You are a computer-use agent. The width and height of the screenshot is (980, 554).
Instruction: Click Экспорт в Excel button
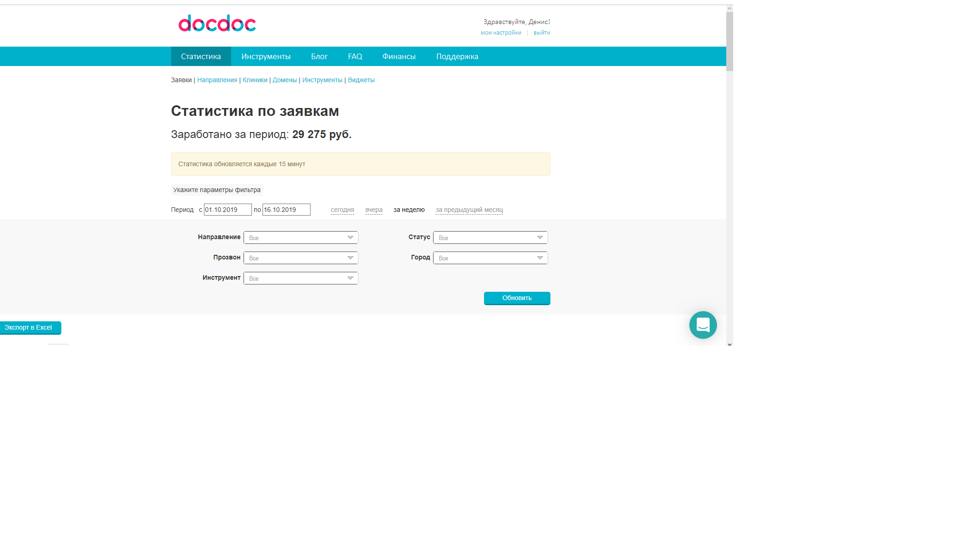point(29,327)
